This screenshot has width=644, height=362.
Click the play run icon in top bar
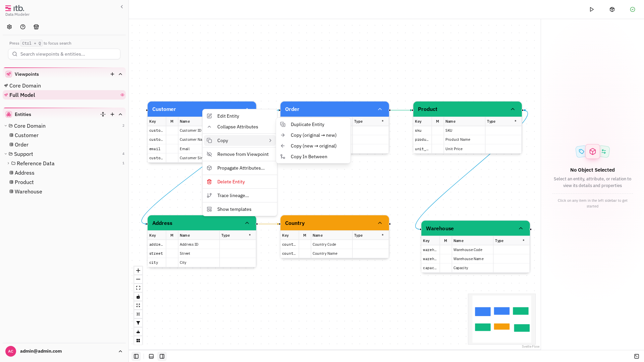pyautogui.click(x=592, y=9)
